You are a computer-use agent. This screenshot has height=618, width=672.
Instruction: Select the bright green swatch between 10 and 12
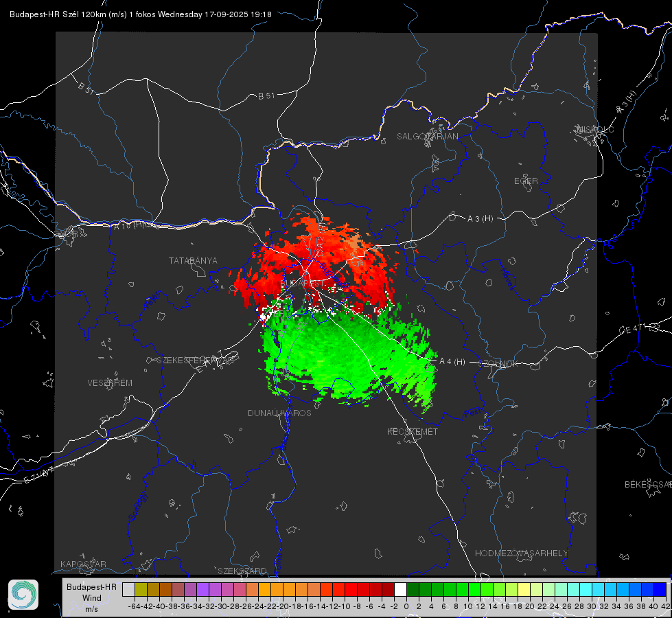(475, 589)
